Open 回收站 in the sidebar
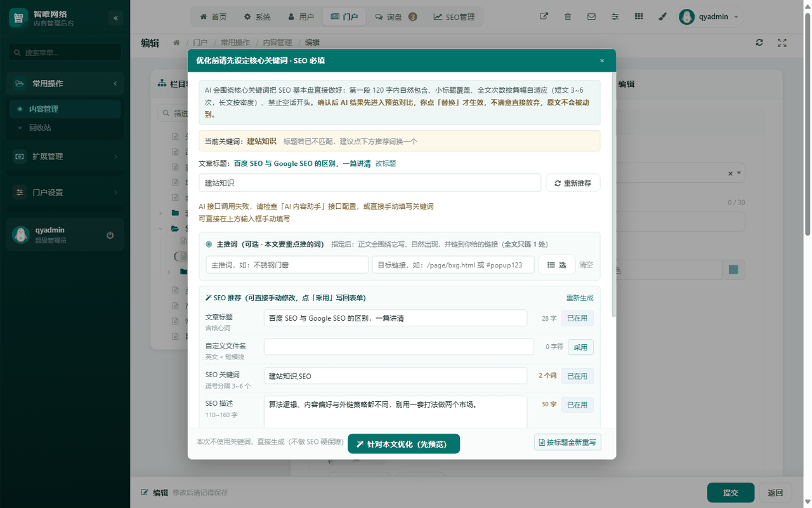This screenshot has width=812, height=508. pos(65,128)
